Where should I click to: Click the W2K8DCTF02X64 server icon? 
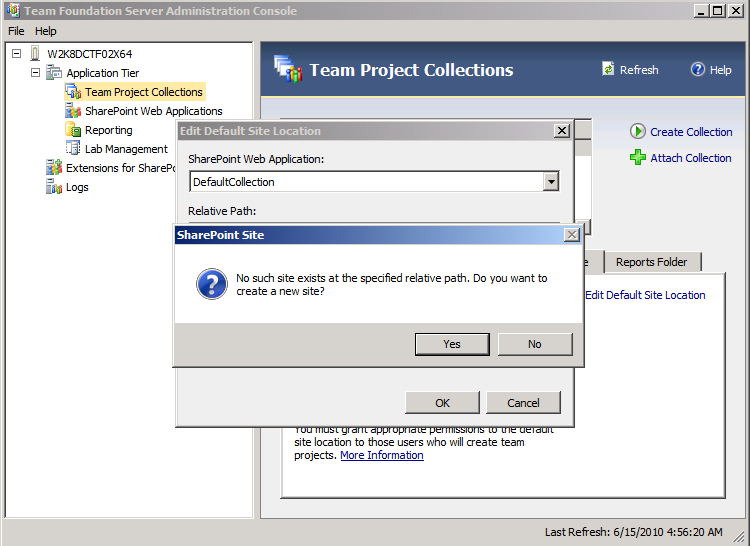[x=35, y=53]
